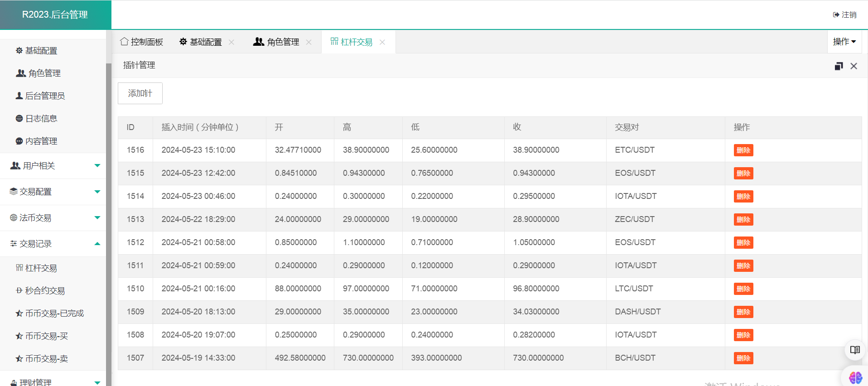The width and height of the screenshot is (868, 386).
Task: Click the 添加针 button
Action: point(140,93)
